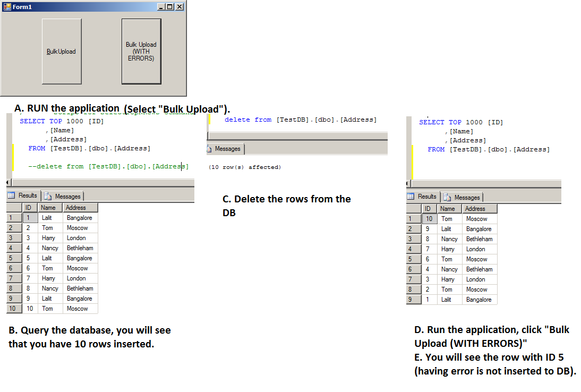This screenshot has width=581, height=392.
Task: Click the BulkUpload button in Form1
Action: click(x=62, y=52)
